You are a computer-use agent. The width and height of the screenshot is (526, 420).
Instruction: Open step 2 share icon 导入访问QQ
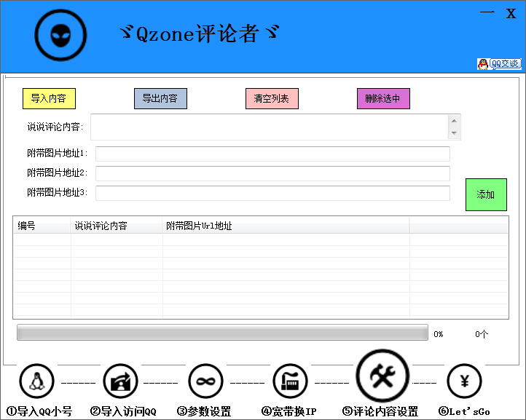(x=120, y=381)
